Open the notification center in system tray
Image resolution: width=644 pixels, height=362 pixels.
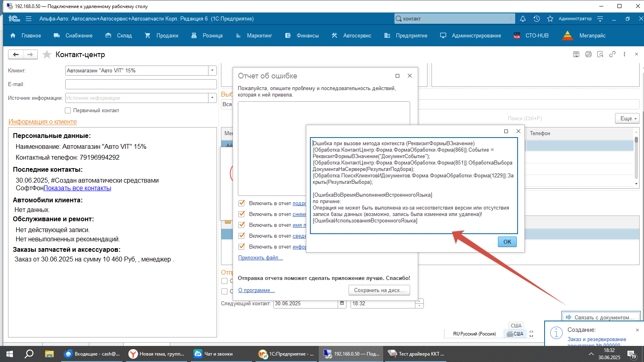(632, 354)
